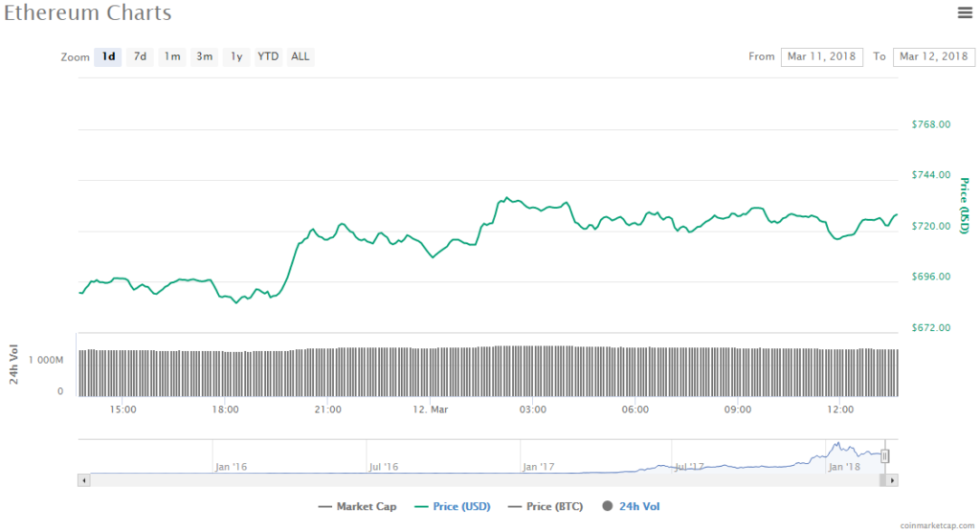
Task: Click the From date field
Action: click(821, 56)
